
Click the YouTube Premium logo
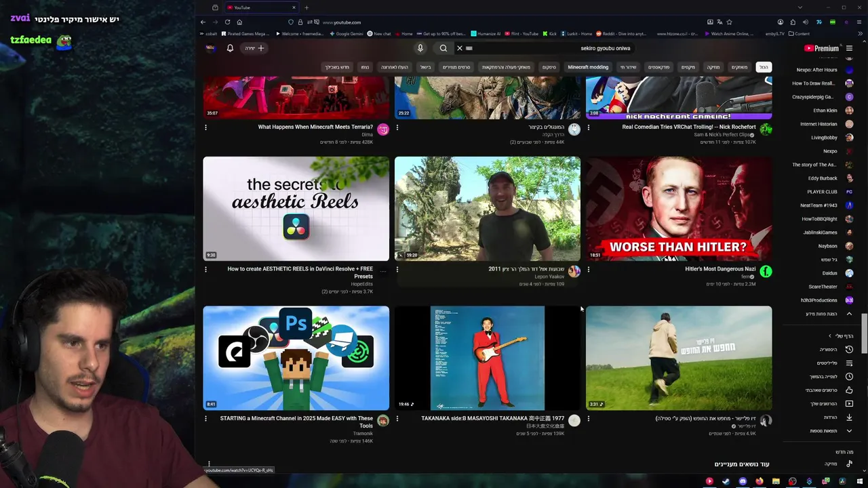tap(821, 48)
